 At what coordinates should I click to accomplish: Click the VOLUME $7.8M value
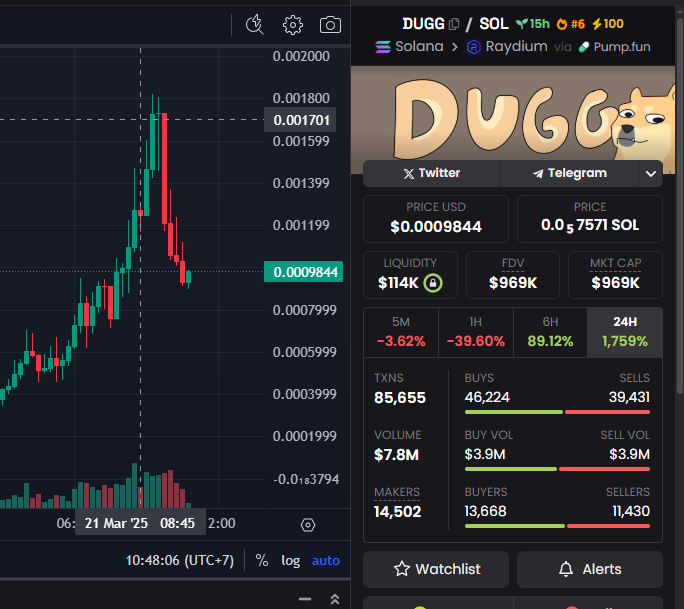pos(396,455)
